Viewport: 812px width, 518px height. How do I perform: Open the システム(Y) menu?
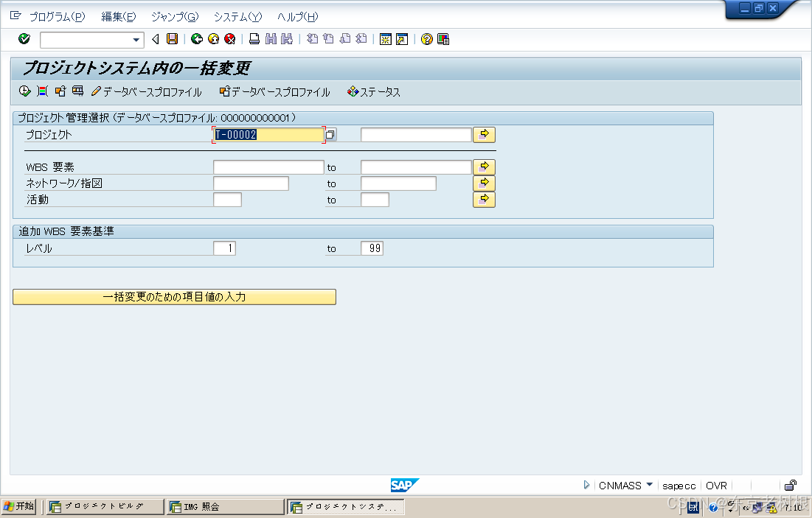pyautogui.click(x=237, y=16)
